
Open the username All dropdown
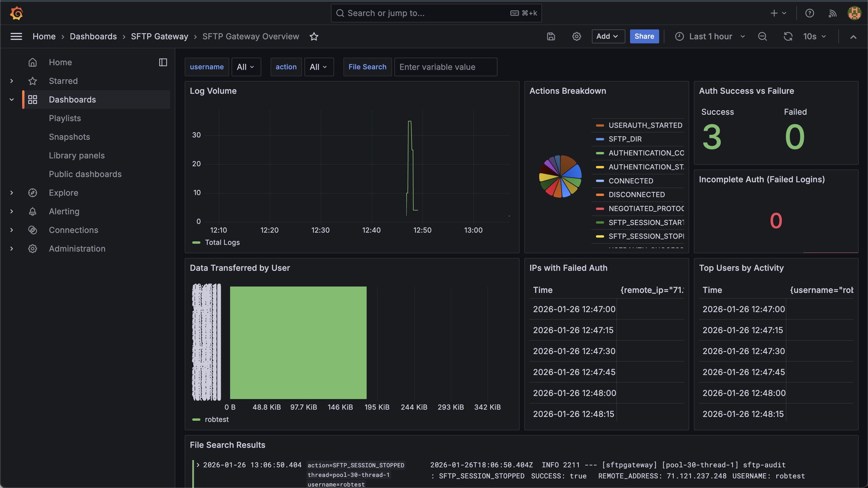[x=246, y=67]
